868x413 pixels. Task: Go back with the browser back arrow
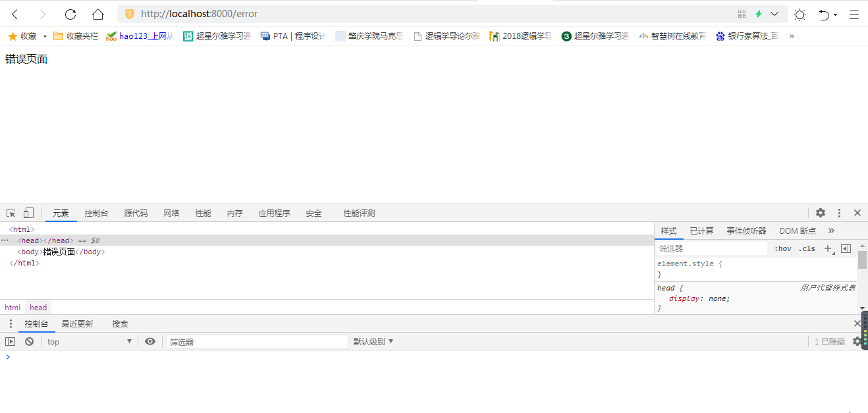14,14
